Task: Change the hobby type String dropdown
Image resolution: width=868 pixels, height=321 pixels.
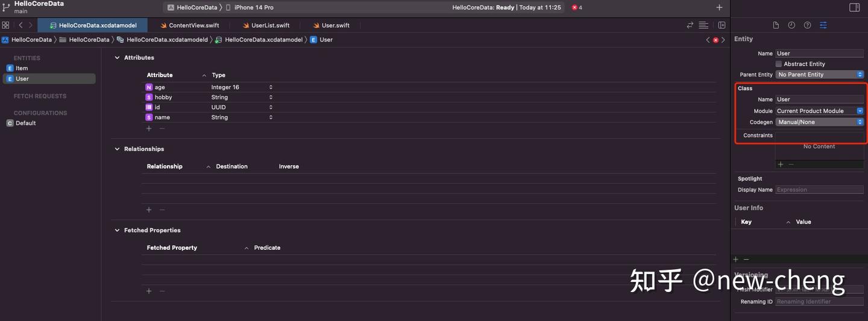Action: (x=242, y=98)
